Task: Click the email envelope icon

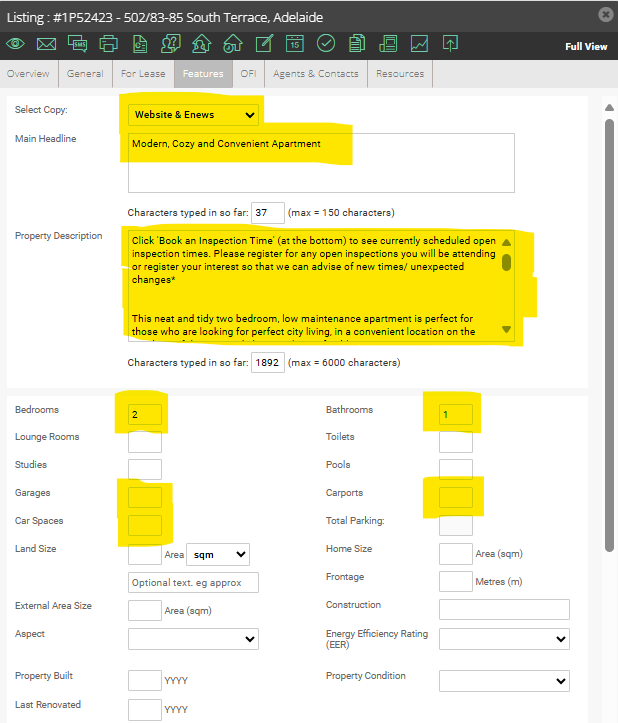Action: click(46, 44)
